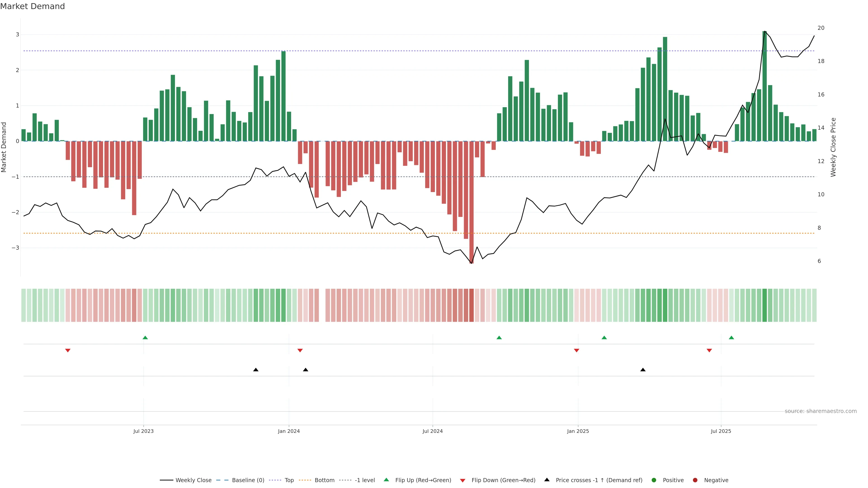Toggle the Top legend label

click(x=289, y=480)
